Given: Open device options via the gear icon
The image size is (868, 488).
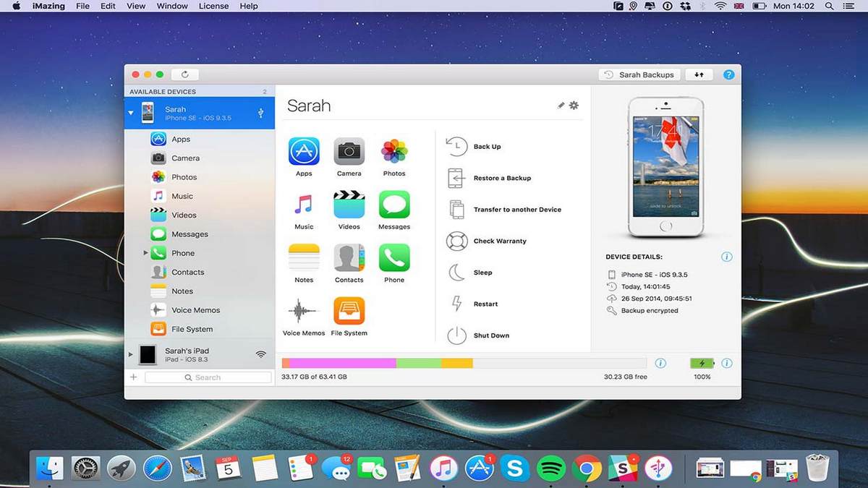Looking at the screenshot, I should (x=574, y=105).
